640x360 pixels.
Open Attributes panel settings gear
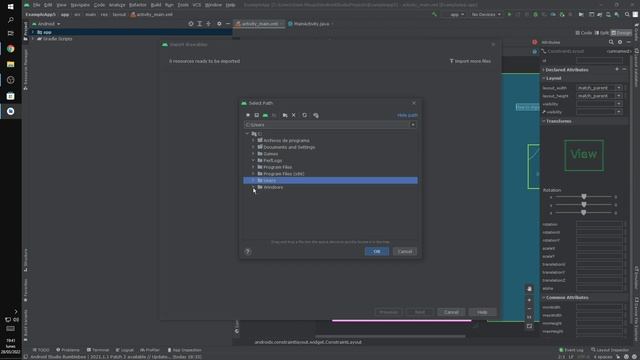tap(620, 42)
